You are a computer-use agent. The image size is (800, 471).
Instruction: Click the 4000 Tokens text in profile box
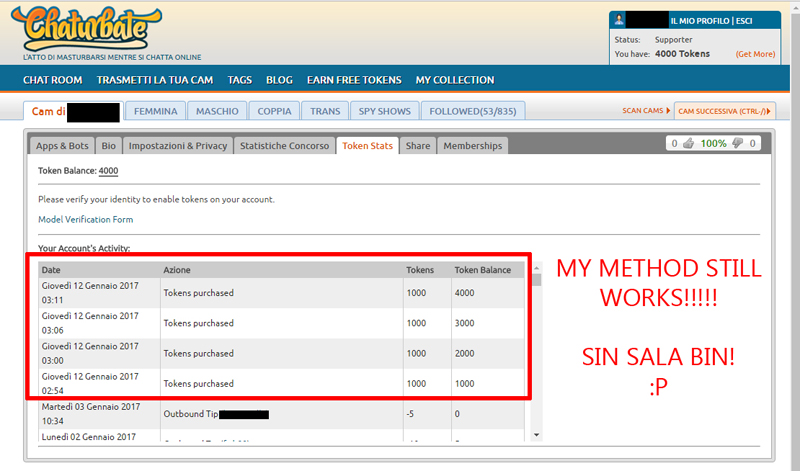tap(682, 54)
